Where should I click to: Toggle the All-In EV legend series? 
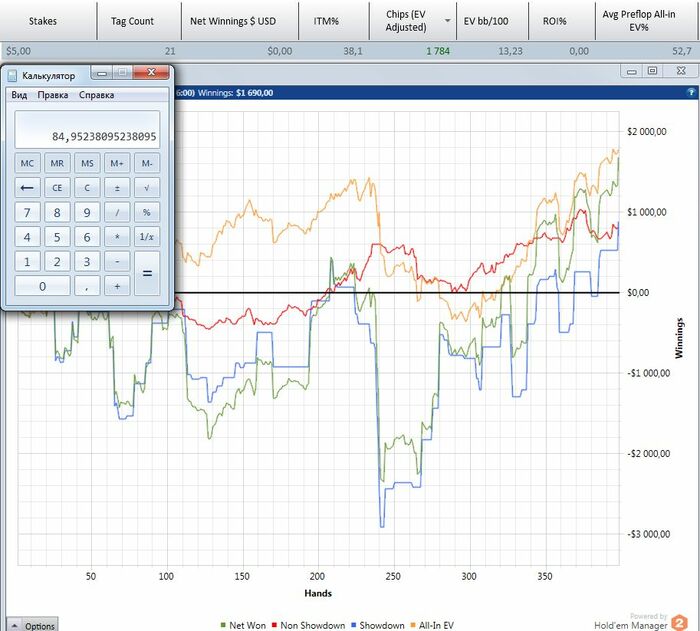click(x=432, y=625)
